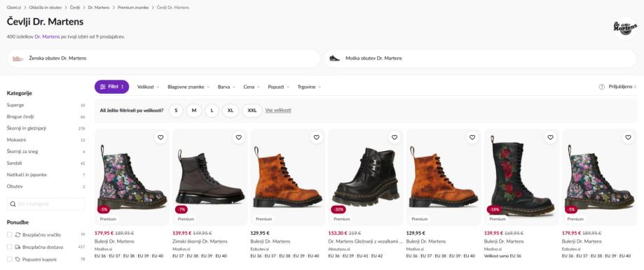The height and width of the screenshot is (270, 644).
Task: Click 'Dr. Martens Gležnarji z vezalkami' title
Action: pyautogui.click(x=366, y=241)
